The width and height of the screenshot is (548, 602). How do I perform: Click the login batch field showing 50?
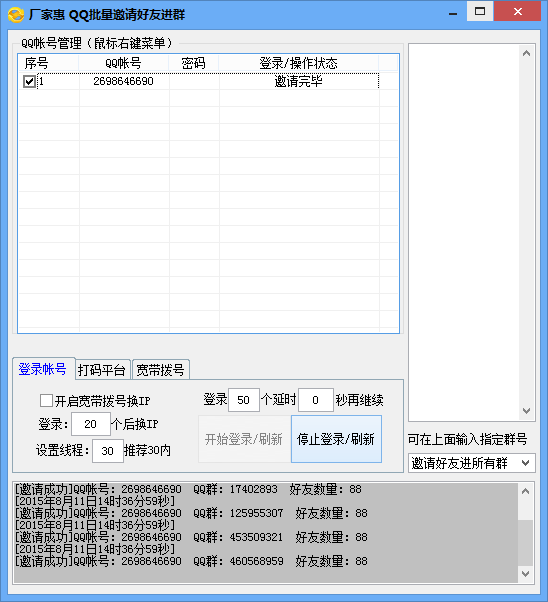click(x=243, y=400)
